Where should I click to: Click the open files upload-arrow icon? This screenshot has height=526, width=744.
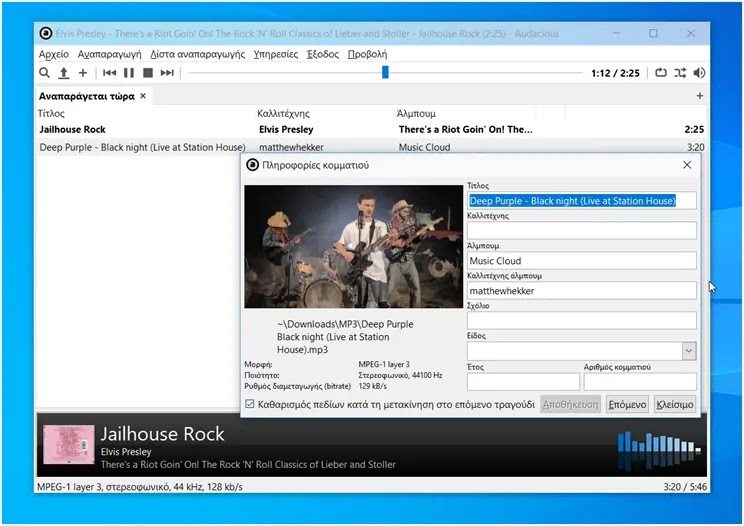[64, 73]
